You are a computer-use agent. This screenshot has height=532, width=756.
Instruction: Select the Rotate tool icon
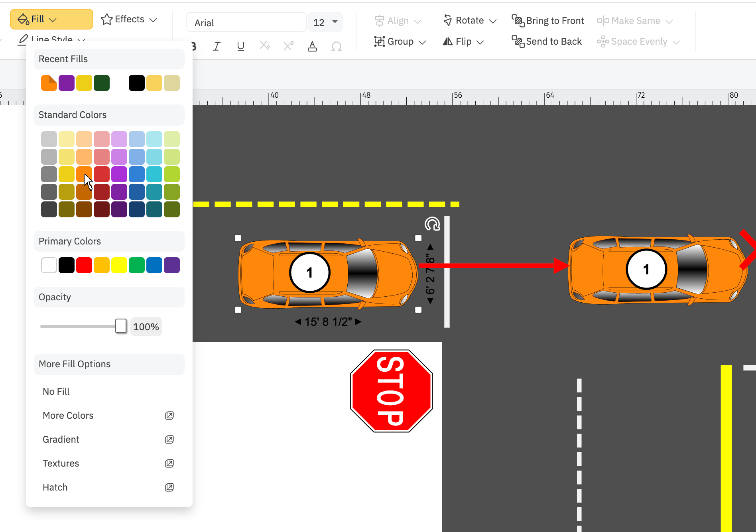[x=447, y=20]
